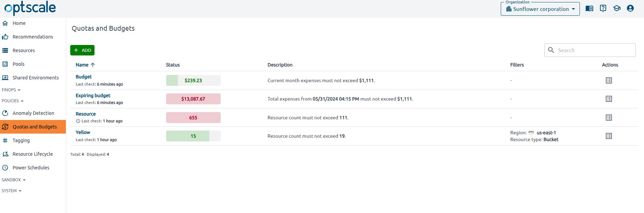This screenshot has width=644, height=213.
Task: Focus the Search input field
Action: click(590, 50)
